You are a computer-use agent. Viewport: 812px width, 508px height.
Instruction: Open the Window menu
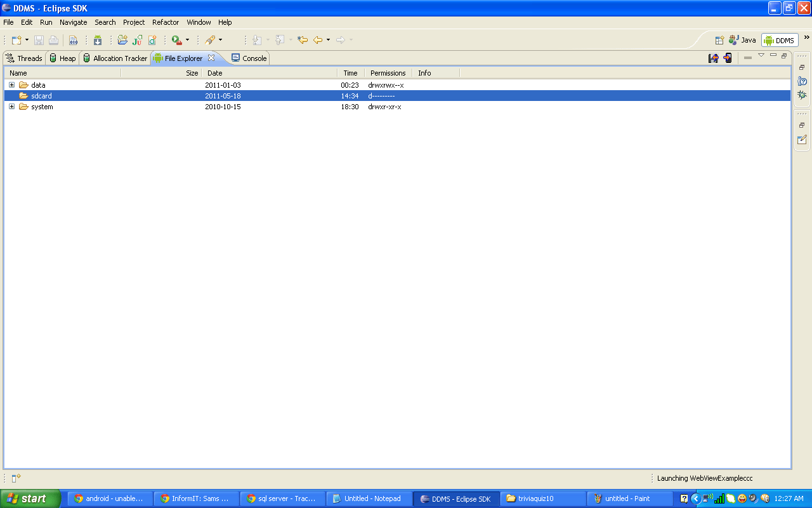[199, 22]
